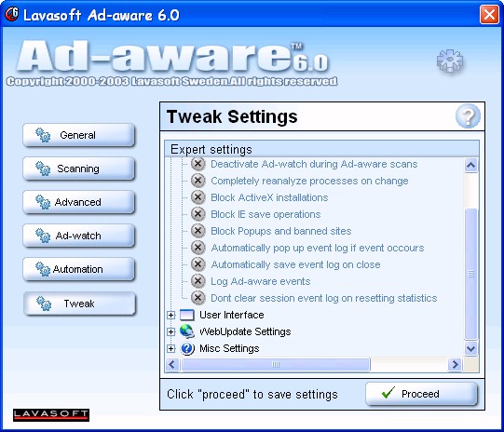Enable Block ActiveX installations option
The height and width of the screenshot is (432, 504).
[x=198, y=197]
